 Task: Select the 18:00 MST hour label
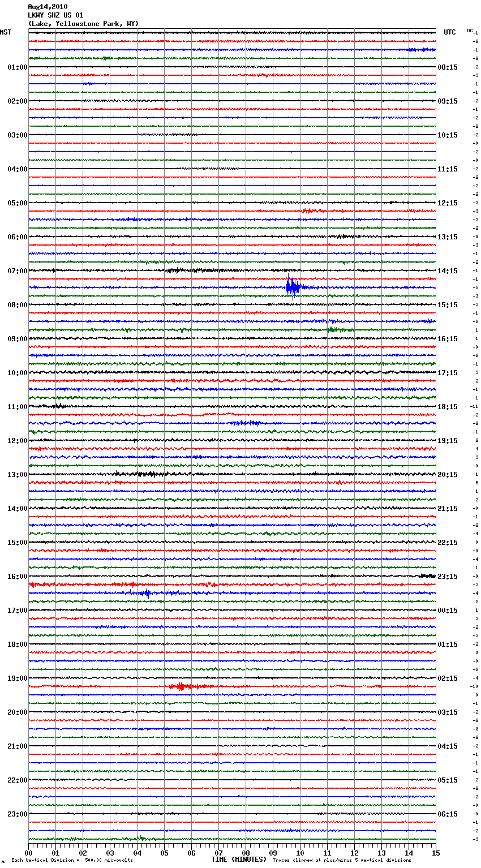pos(18,644)
